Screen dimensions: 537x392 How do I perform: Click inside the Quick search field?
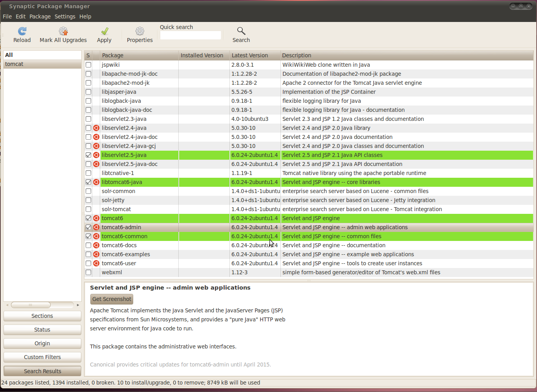(191, 35)
